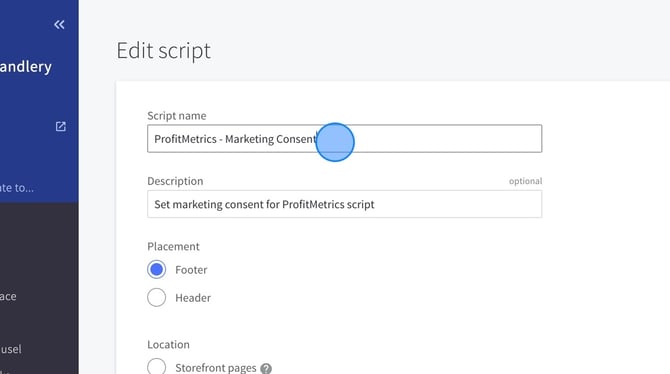Open help tooltip next to Storefront pages
Image resolution: width=670 pixels, height=374 pixels.
[x=266, y=368]
